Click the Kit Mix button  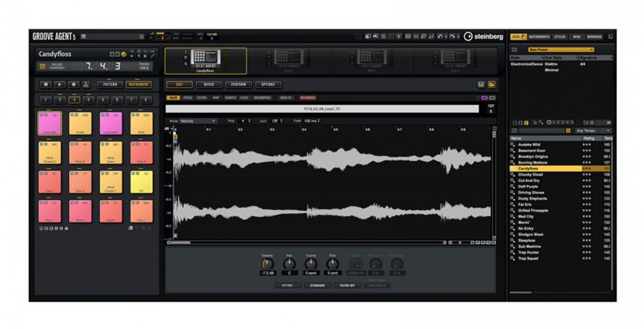click(288, 286)
